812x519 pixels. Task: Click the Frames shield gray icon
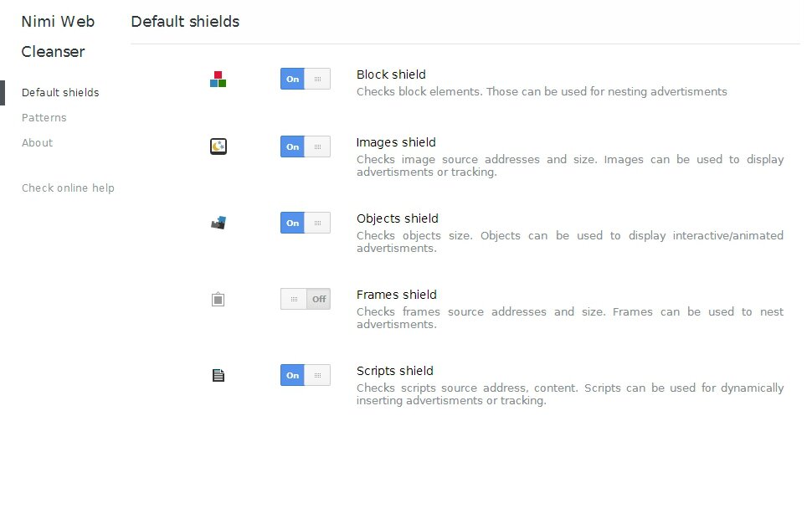[218, 299]
